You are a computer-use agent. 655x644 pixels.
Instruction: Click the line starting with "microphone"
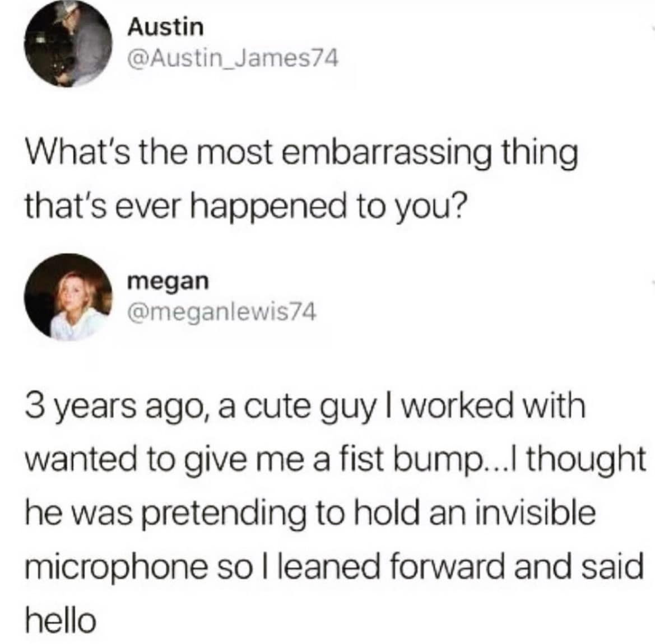[x=334, y=566]
